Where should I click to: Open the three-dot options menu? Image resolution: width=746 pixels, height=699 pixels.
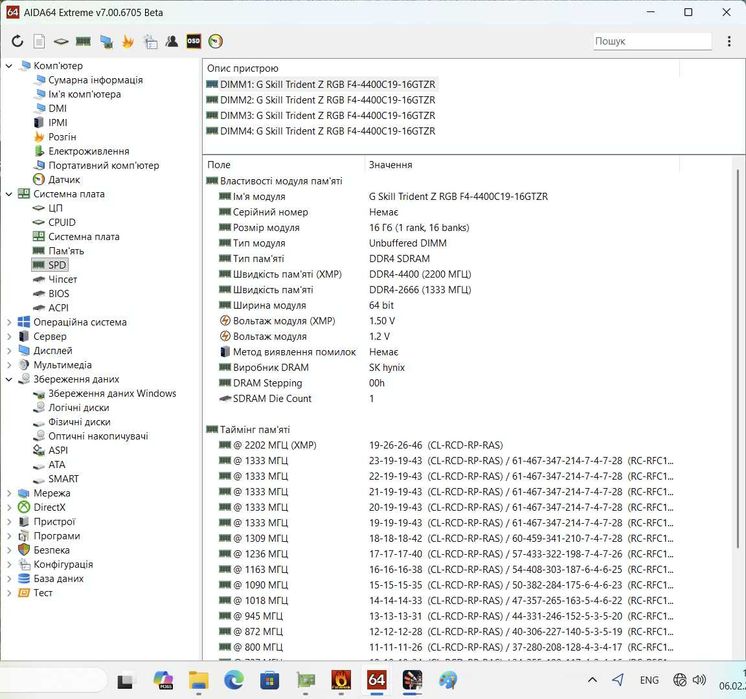(729, 41)
